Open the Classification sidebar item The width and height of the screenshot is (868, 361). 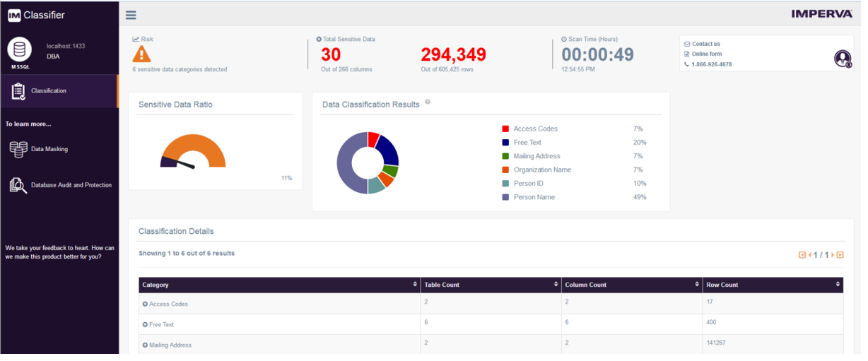click(x=49, y=91)
